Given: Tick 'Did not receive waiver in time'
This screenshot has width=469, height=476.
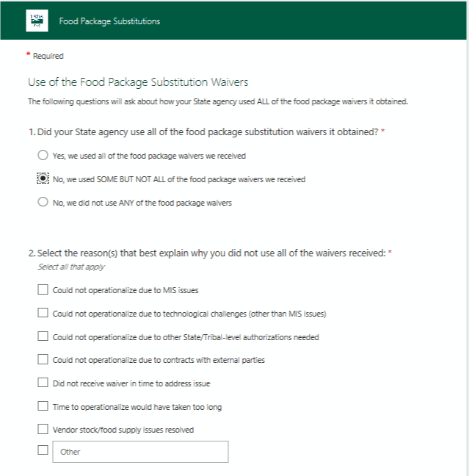Looking at the screenshot, I should [x=43, y=383].
